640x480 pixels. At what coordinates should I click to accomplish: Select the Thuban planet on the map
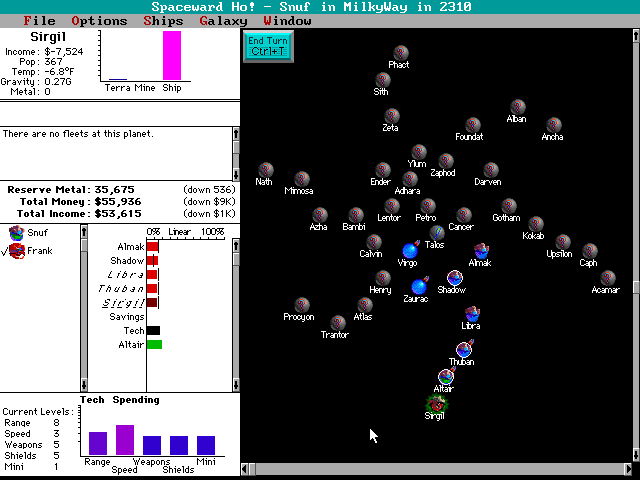tap(464, 349)
